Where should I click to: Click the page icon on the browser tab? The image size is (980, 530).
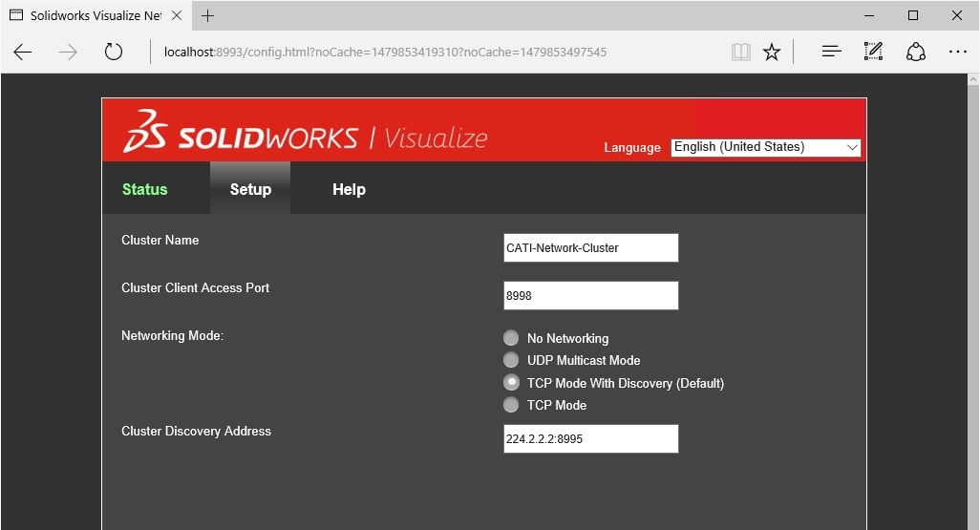click(x=16, y=15)
